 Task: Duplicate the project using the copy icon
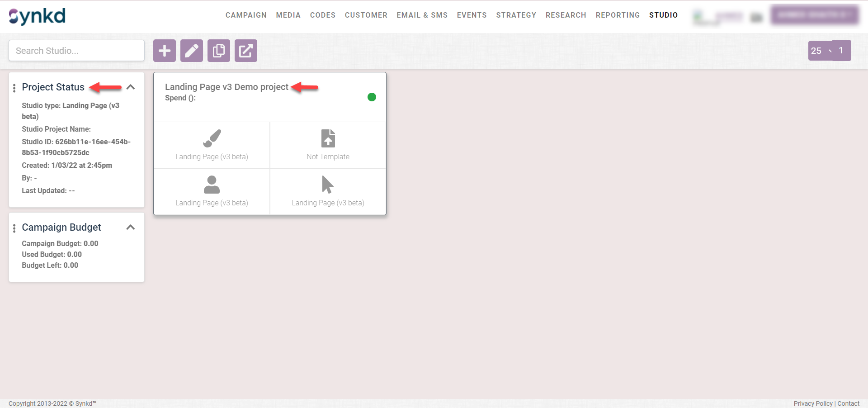click(218, 51)
